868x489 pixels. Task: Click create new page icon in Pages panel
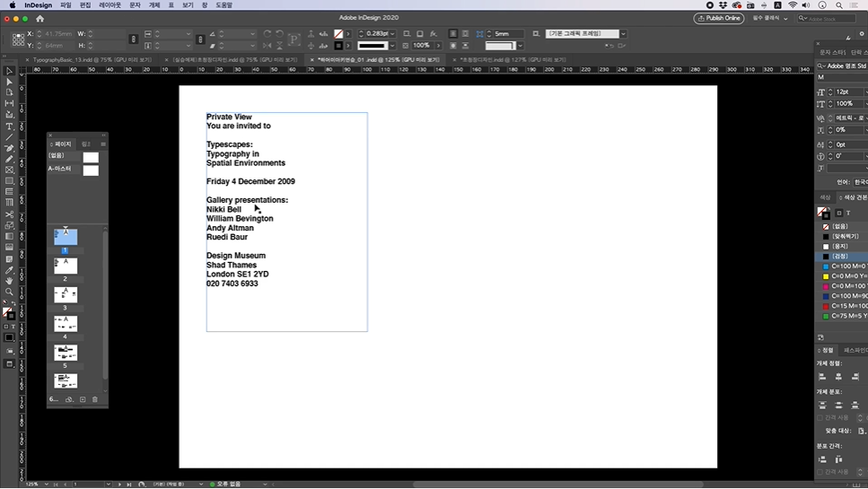coord(83,399)
